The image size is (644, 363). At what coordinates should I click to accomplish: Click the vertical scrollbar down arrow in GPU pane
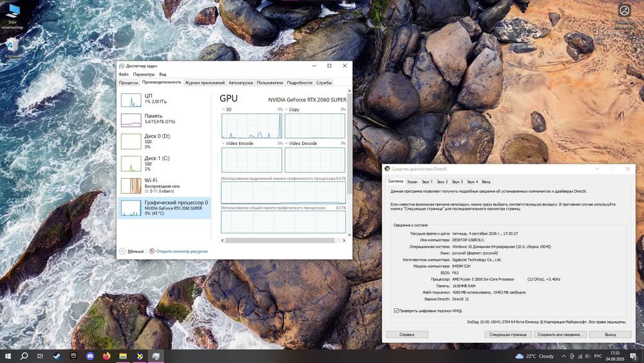pyautogui.click(x=350, y=235)
